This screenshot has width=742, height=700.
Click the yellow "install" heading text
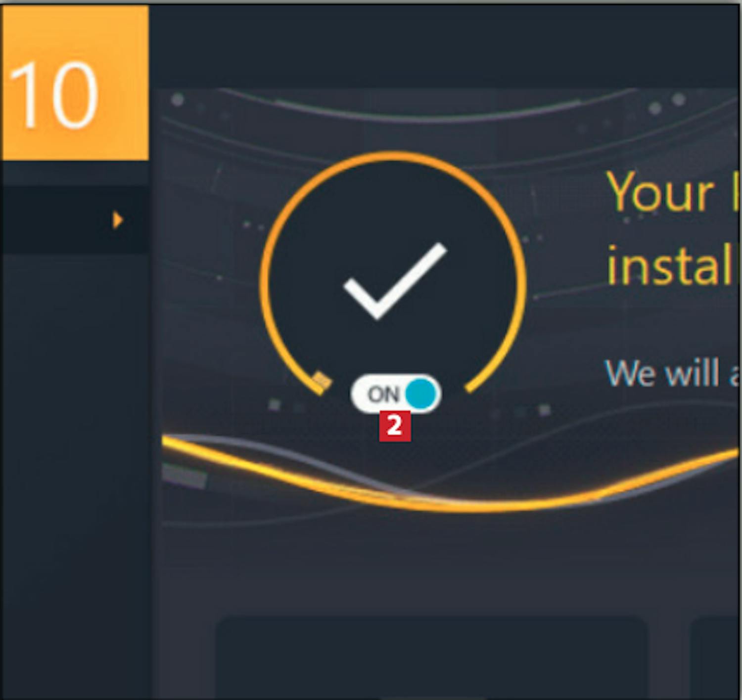tap(672, 265)
